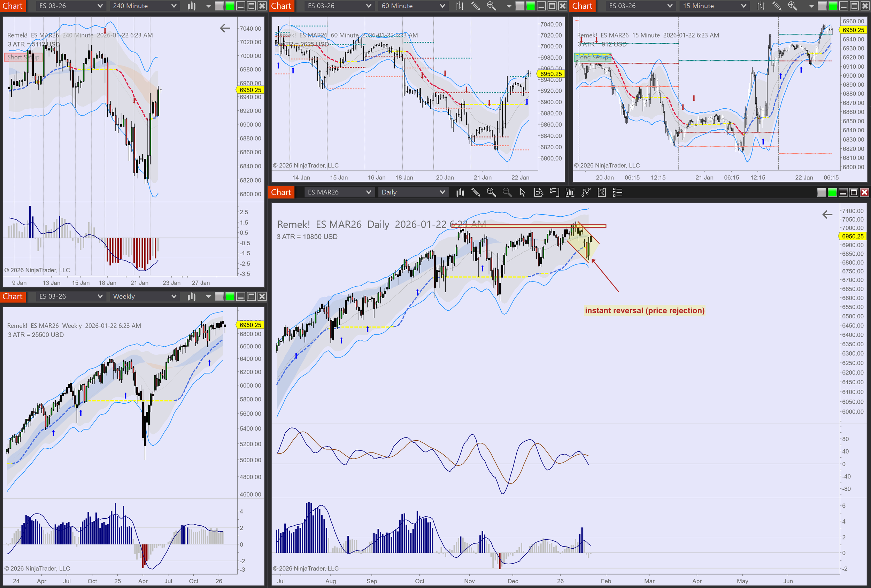Open bar type icon in Daily chart toolbar
Image resolution: width=871 pixels, height=588 pixels.
(x=460, y=192)
